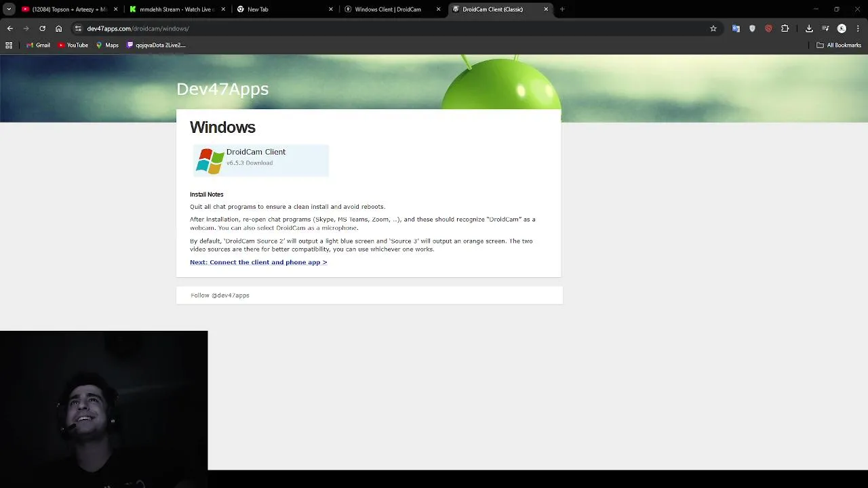Open the Gmail bookmark
This screenshot has height=488, width=868.
tap(38, 45)
